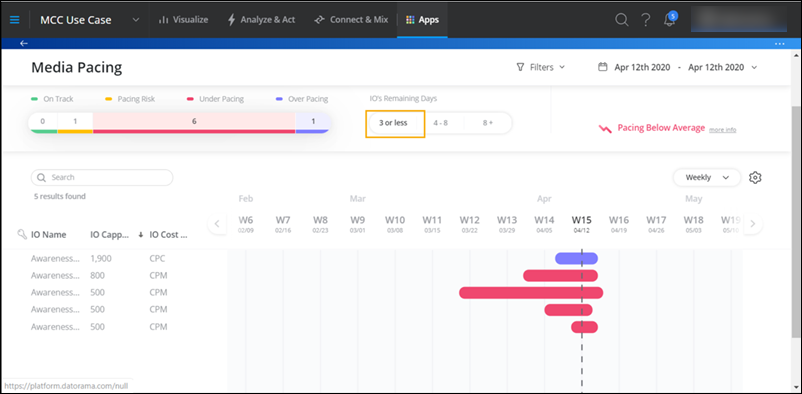Click the purple Over Pacing timeline bar
802x394 pixels.
pos(576,258)
